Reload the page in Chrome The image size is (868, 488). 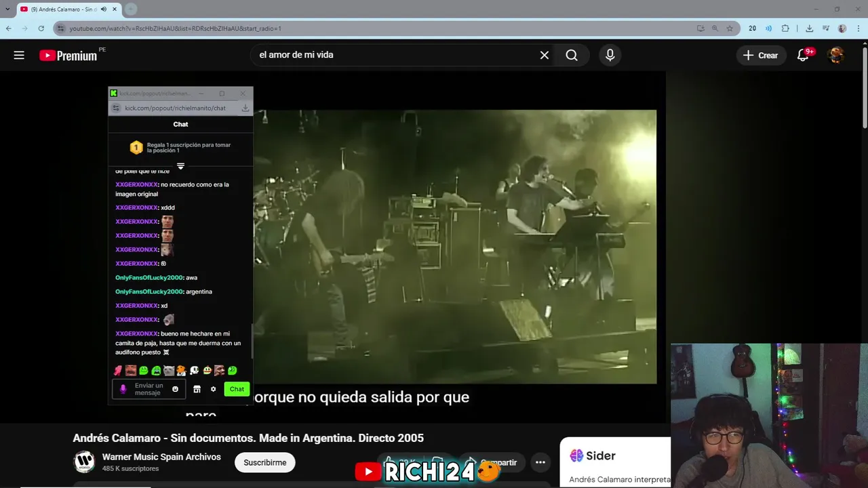41,28
